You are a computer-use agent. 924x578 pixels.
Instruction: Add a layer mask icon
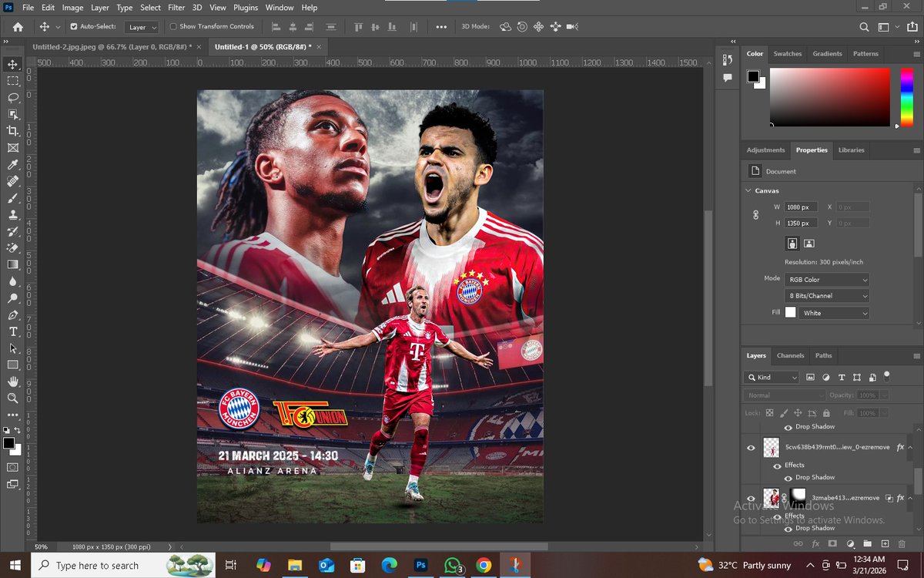(x=832, y=544)
